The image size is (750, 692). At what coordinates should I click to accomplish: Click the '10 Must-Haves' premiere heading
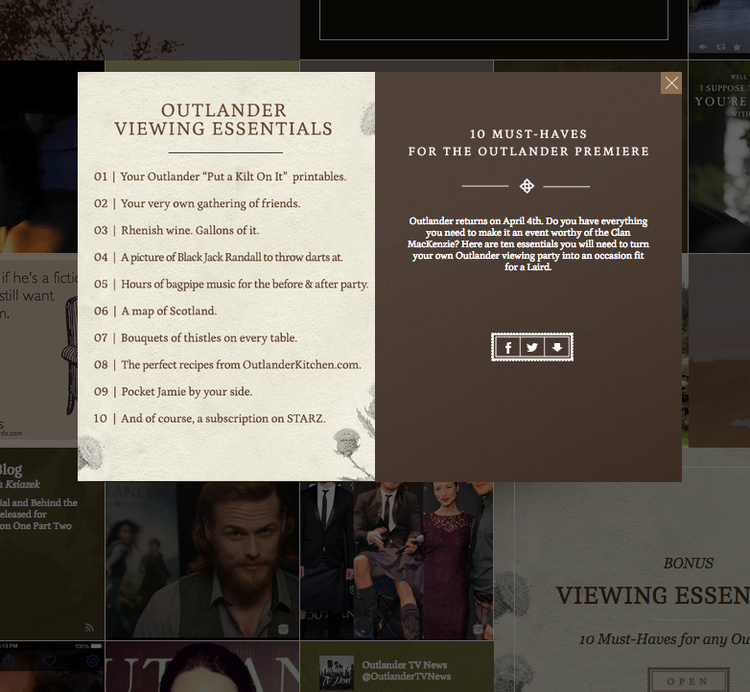click(529, 143)
